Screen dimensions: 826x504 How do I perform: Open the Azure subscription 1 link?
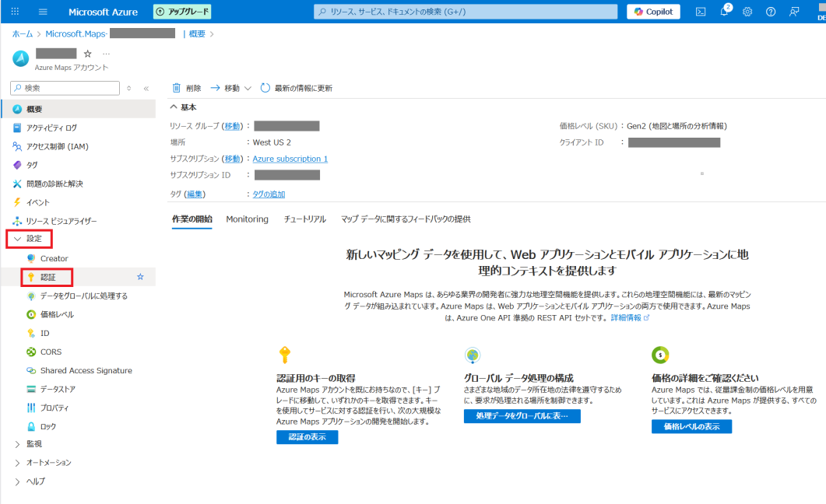(290, 159)
